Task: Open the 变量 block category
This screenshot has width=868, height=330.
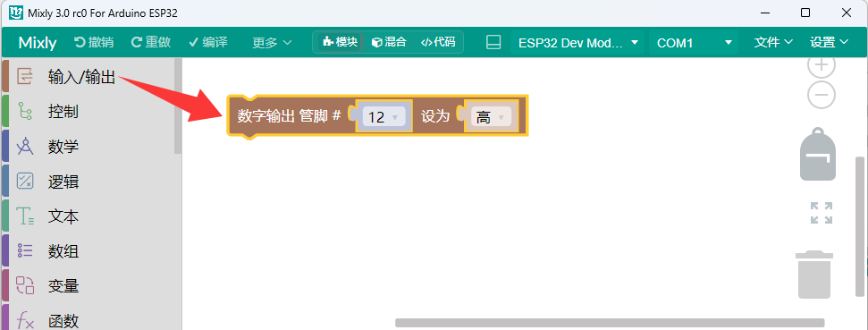Action: click(x=88, y=286)
